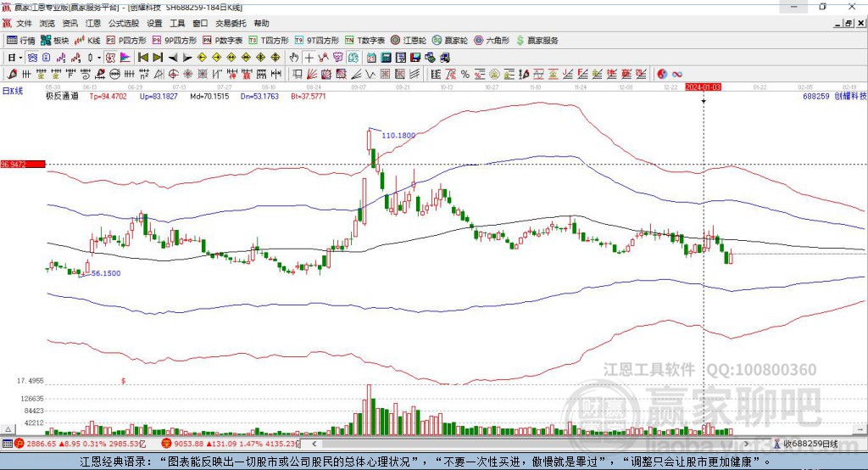Expand the 日 period dropdown arrow
The height and width of the screenshot is (470, 868).
pyautogui.click(x=20, y=57)
